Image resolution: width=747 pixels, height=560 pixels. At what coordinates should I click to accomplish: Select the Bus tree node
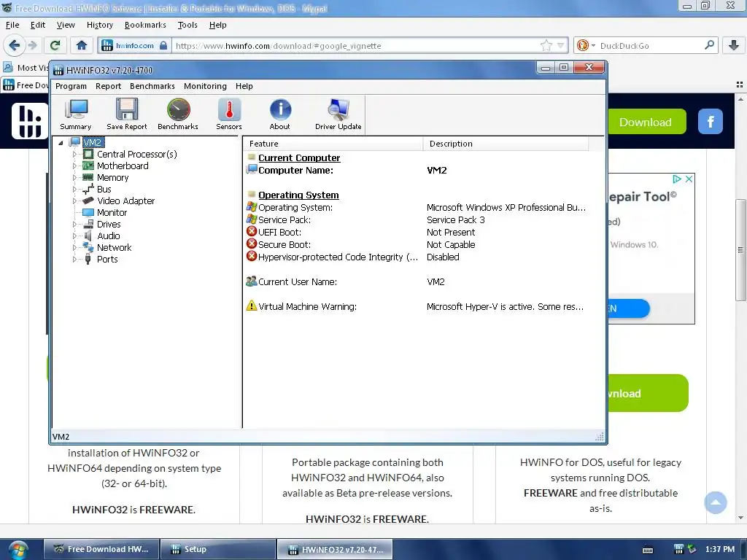point(104,189)
